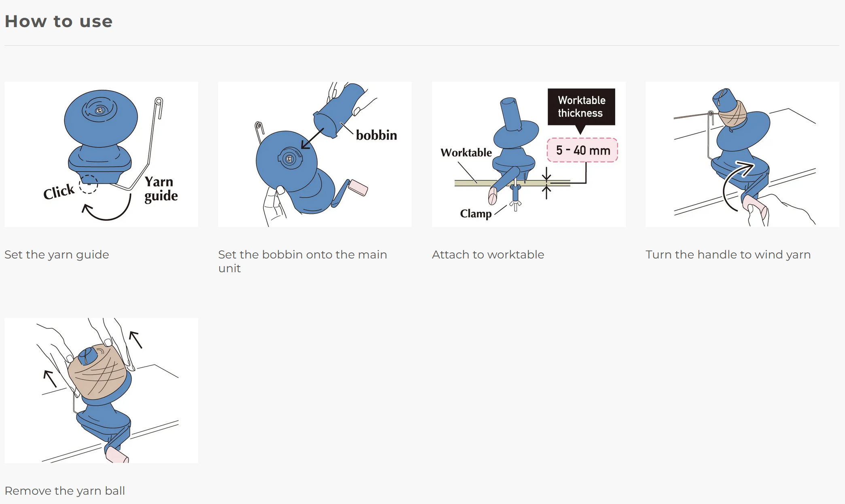Click 'Turn the handle to wind yarn' caption
Image resolution: width=845 pixels, height=504 pixels.
[728, 254]
